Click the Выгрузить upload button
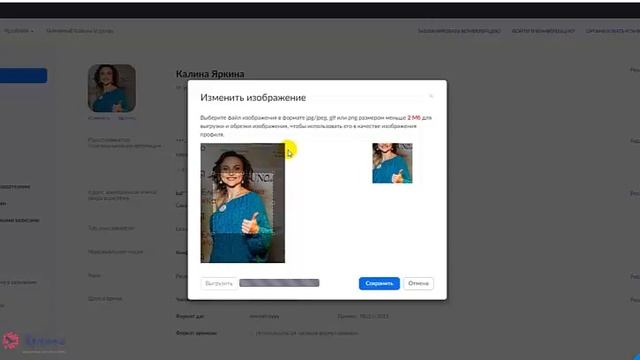The image size is (640, 360). [x=219, y=283]
